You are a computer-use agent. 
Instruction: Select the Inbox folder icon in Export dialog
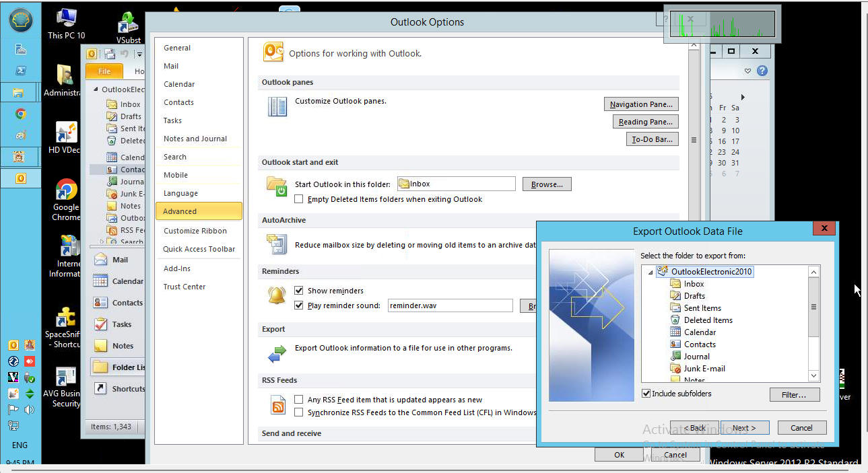[x=675, y=284]
